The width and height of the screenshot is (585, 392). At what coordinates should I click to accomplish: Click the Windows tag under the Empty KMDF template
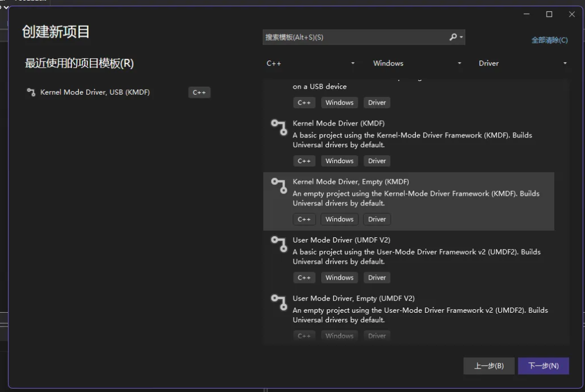(x=339, y=219)
